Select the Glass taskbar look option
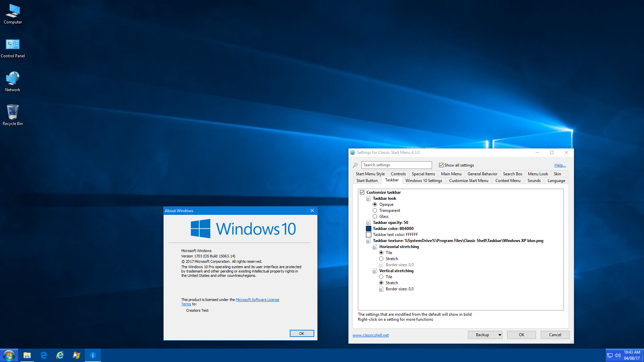The height and width of the screenshot is (362, 644). point(375,217)
